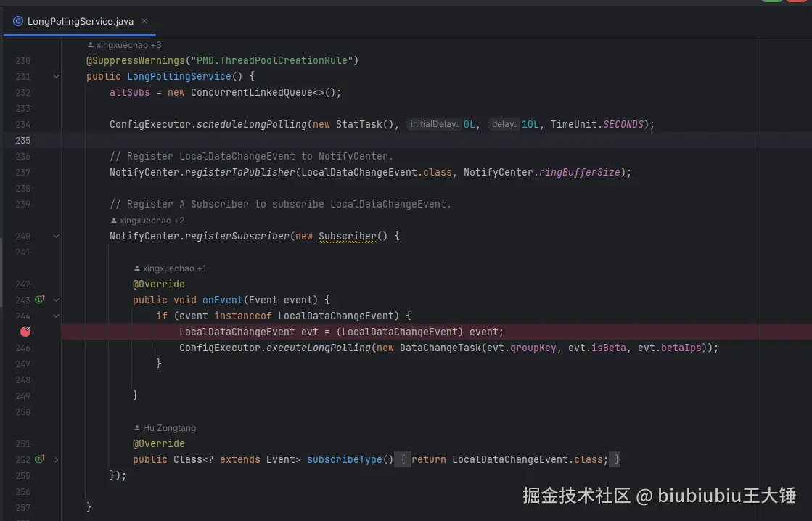This screenshot has height=521, width=812.
Task: Click the executeLongPolling method call
Action: point(319,348)
